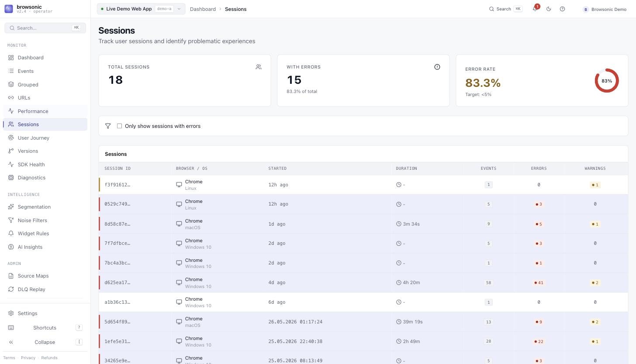Click the User Journey fingerprint icon

(x=11, y=138)
